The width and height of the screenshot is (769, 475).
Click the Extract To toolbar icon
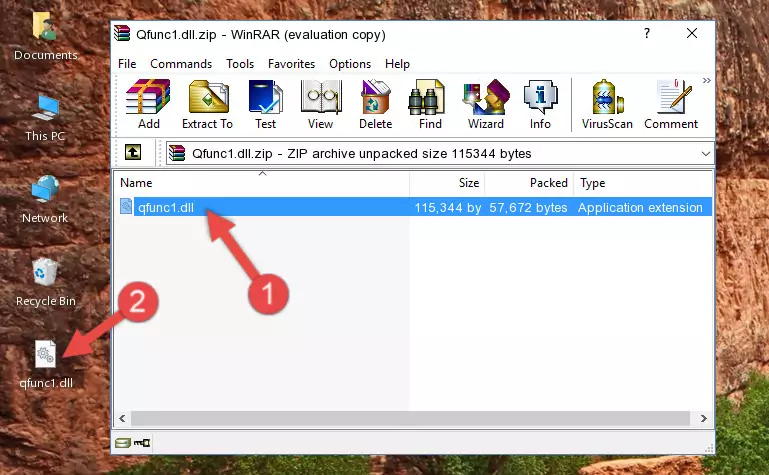coord(207,104)
